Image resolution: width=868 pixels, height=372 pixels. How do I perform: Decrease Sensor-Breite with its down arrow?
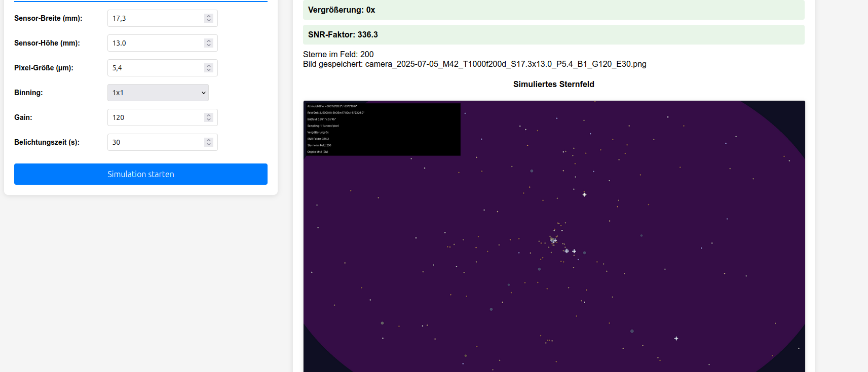(x=209, y=20)
